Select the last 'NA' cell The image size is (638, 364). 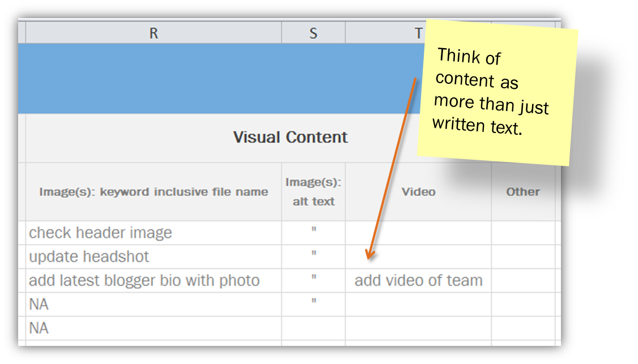(154, 328)
